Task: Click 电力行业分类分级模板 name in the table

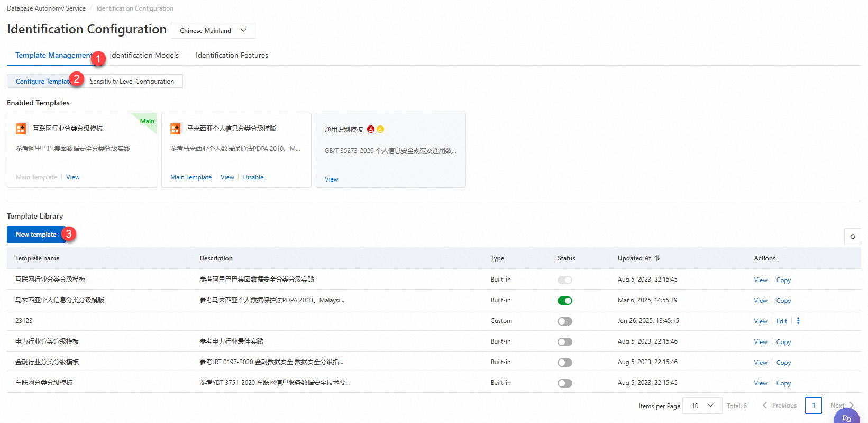Action: pos(47,341)
